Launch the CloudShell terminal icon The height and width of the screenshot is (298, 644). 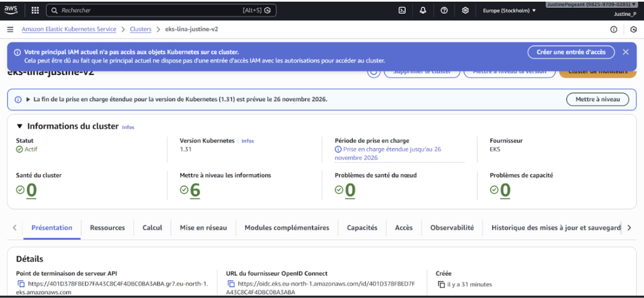tap(402, 11)
